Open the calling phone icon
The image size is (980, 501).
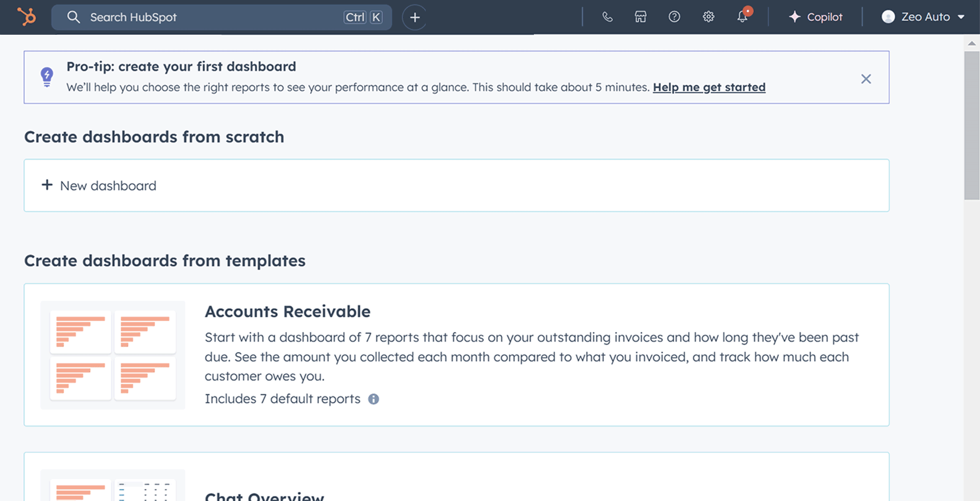tap(607, 17)
